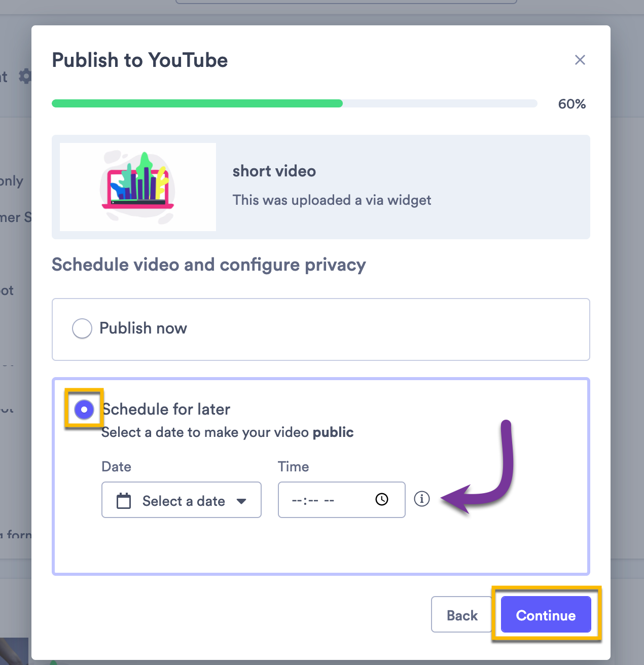This screenshot has width=644, height=665.
Task: Click "This was uploaded a via widget" description
Action: [332, 200]
